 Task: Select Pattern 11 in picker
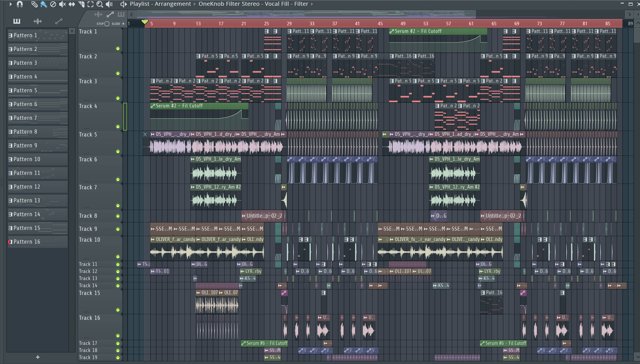coord(38,173)
